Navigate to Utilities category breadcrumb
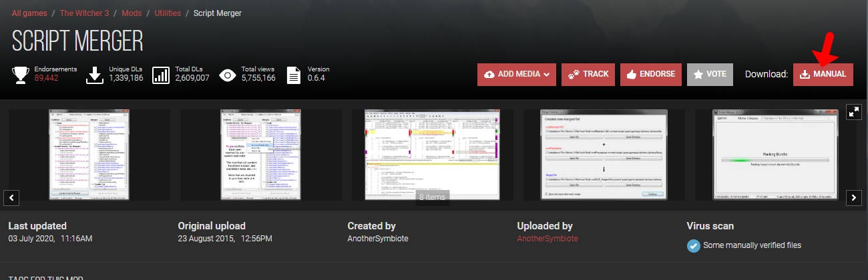Screen dimensions: 868x280 click(167, 13)
